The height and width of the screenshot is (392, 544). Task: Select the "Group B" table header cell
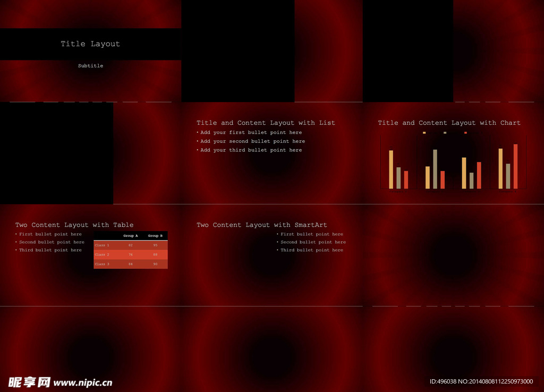pyautogui.click(x=155, y=236)
